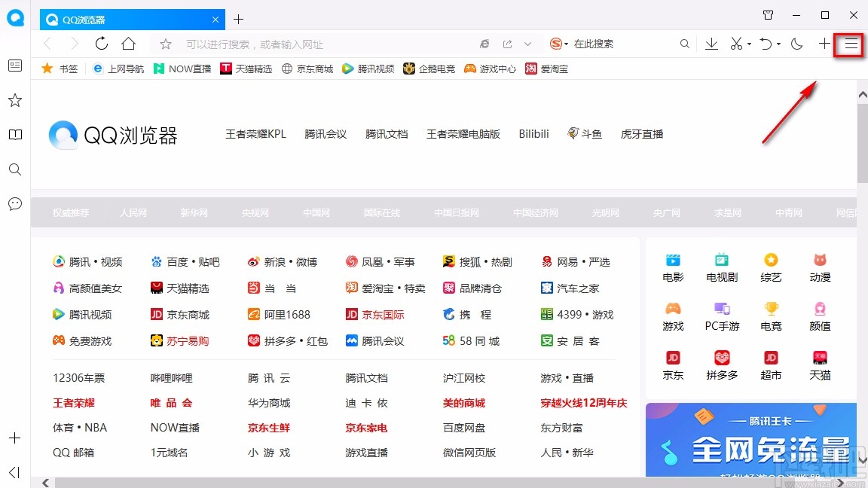Click the download manager arrow icon

click(711, 44)
